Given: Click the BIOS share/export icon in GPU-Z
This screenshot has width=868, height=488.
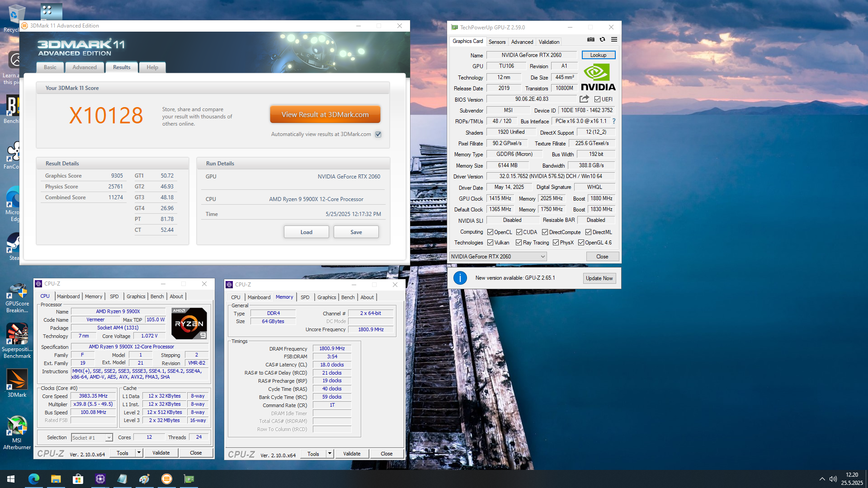Looking at the screenshot, I should (584, 99).
